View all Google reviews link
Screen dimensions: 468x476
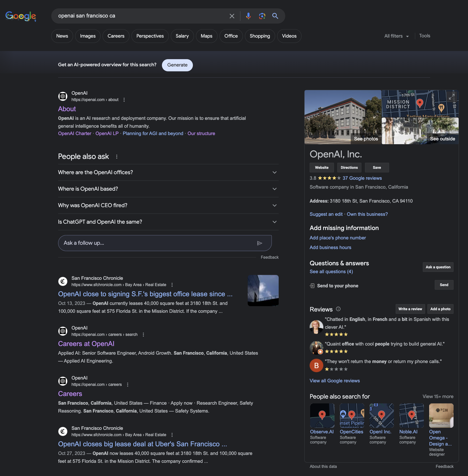(335, 381)
